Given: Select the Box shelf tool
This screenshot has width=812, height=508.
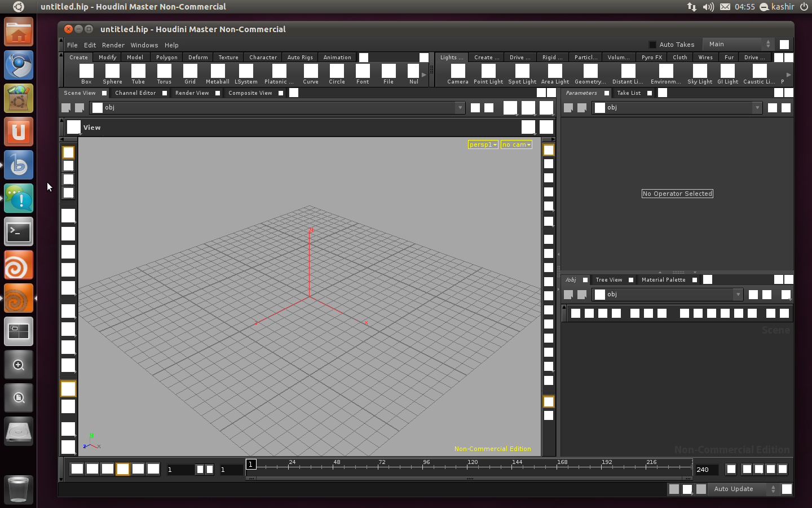Looking at the screenshot, I should point(86,74).
